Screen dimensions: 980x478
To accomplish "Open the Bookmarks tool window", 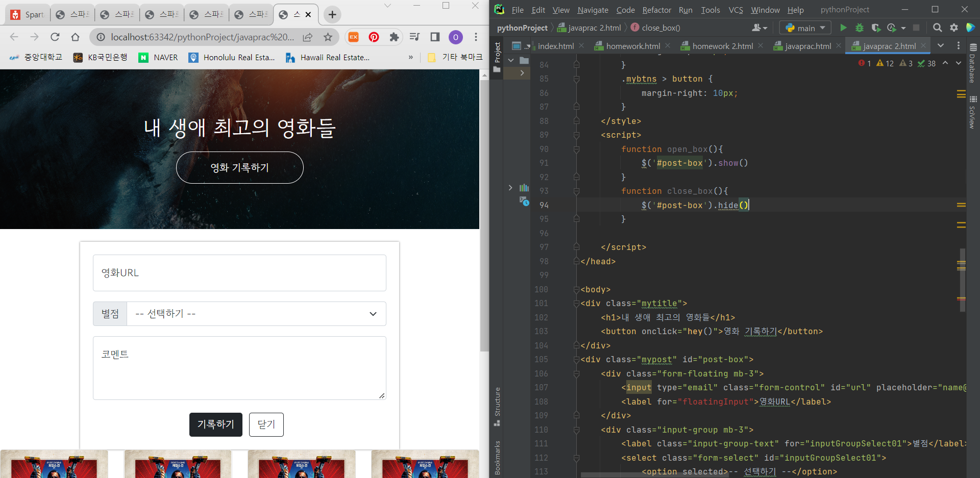I will pyautogui.click(x=497, y=457).
